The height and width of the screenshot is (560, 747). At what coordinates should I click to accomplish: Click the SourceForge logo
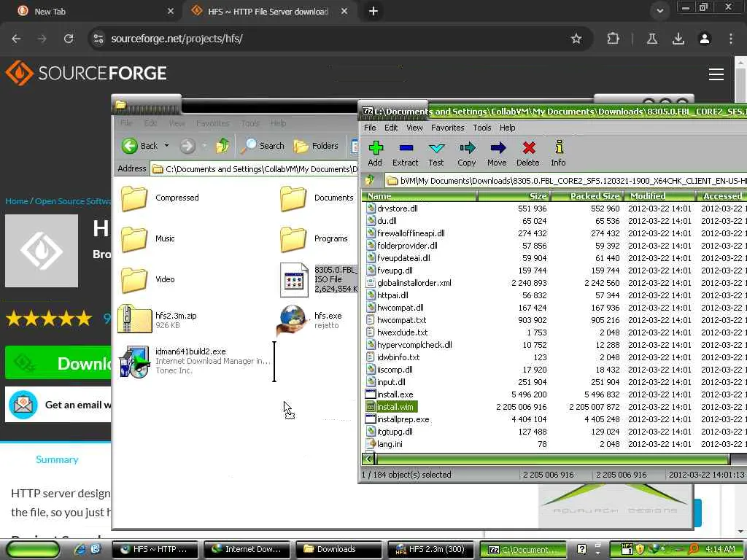coord(86,73)
